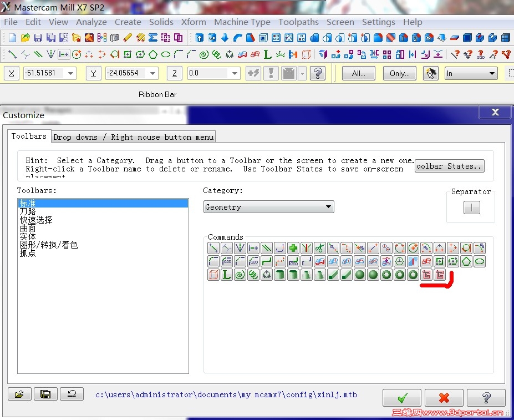Click the New file icon in toolbar

click(x=12, y=38)
